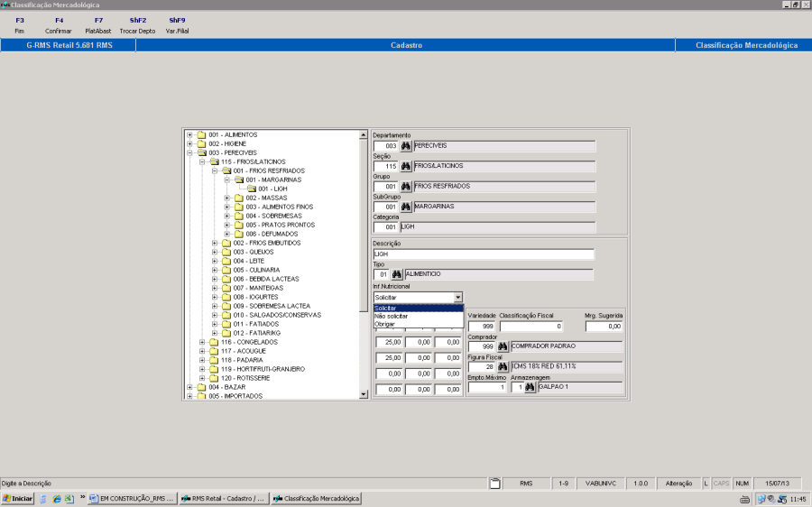The height and width of the screenshot is (507, 812).
Task: Open Departamento lookup binoculars icon
Action: (x=405, y=146)
